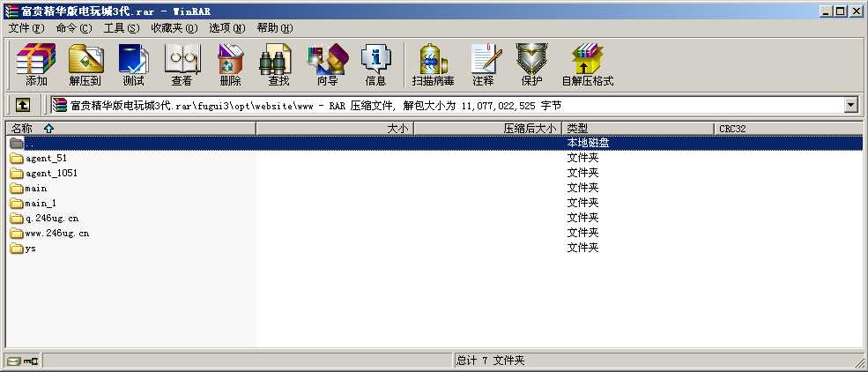Click the WinRAR title bar books icon
Viewport: 868px width, 372px height.
coord(11,11)
